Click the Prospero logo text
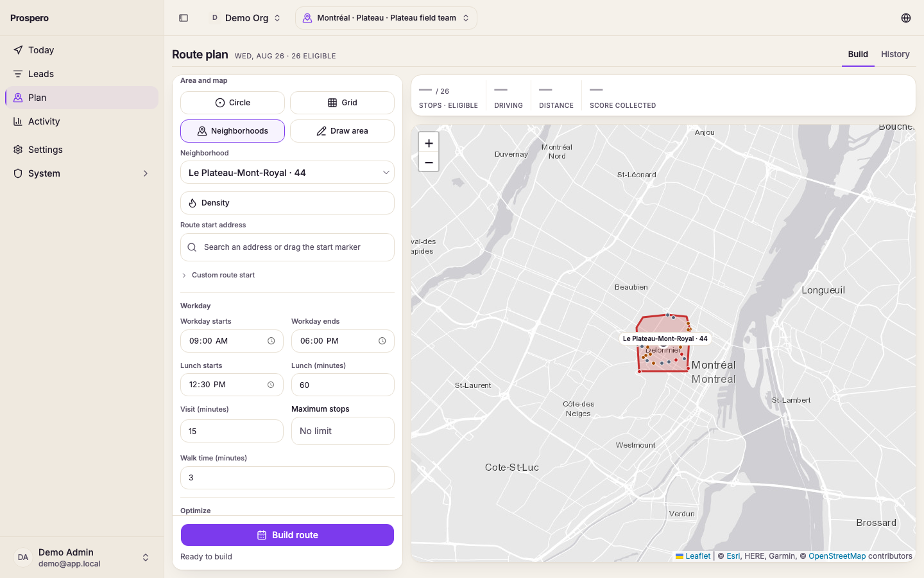 (30, 18)
